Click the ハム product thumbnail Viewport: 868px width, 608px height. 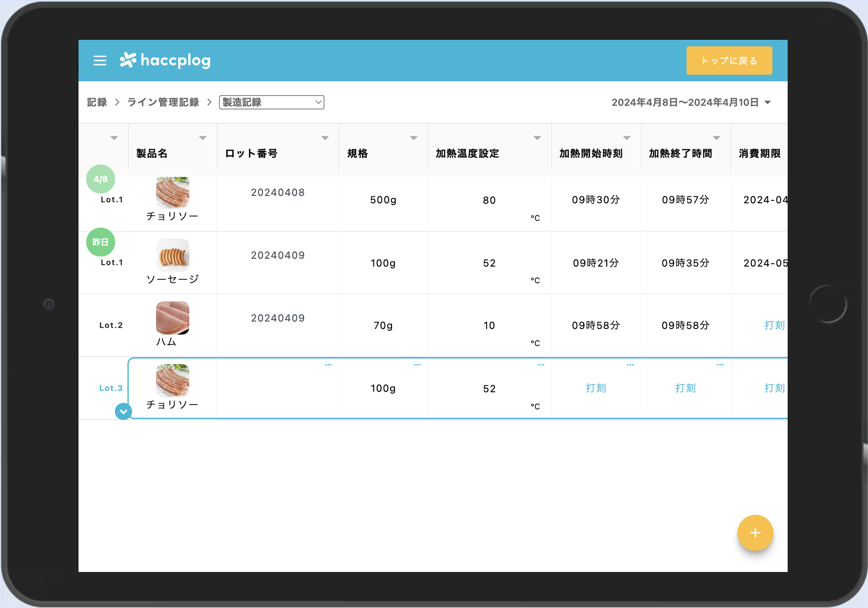172,318
